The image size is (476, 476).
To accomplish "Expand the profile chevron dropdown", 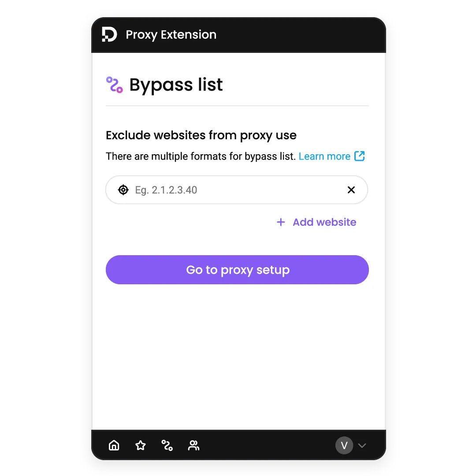I will 362,446.
